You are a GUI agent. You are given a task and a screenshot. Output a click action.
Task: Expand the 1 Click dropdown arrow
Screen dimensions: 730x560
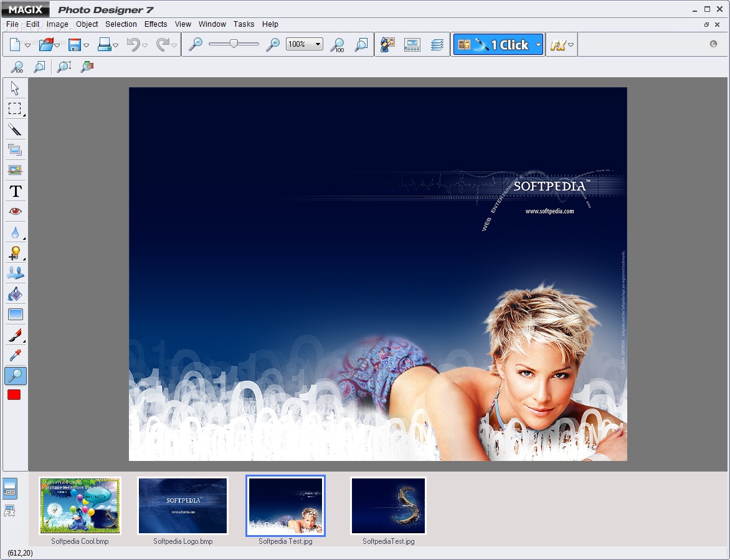click(x=538, y=45)
